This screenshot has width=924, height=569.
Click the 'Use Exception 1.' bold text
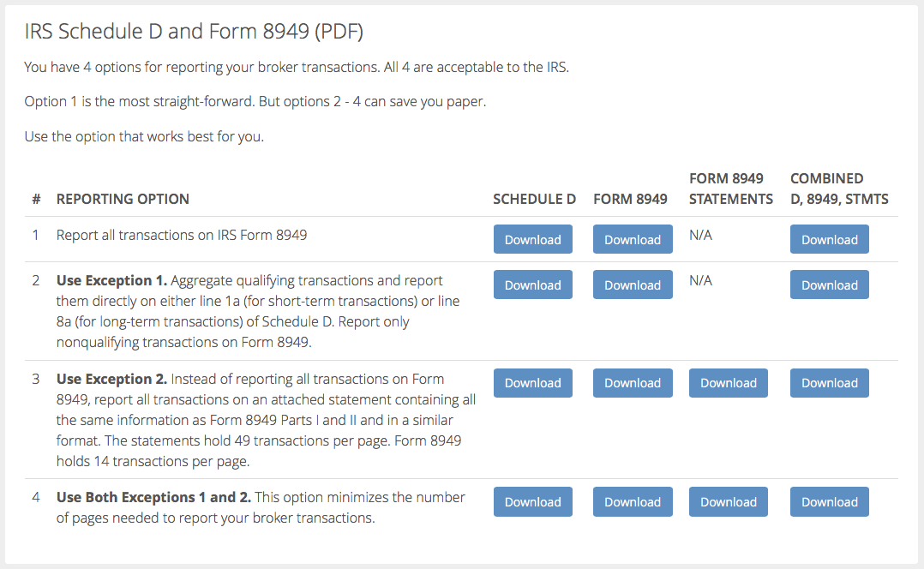tap(112, 280)
